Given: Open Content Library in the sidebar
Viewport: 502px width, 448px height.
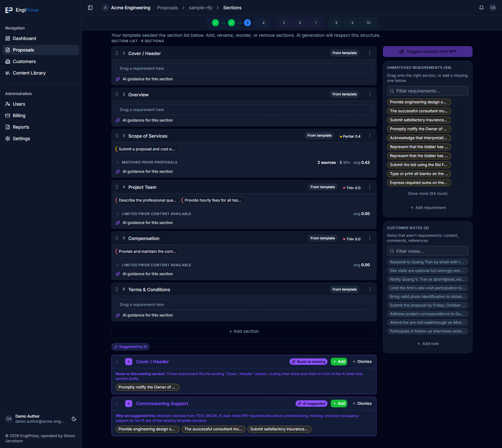Looking at the screenshot, I should [x=41, y=73].
